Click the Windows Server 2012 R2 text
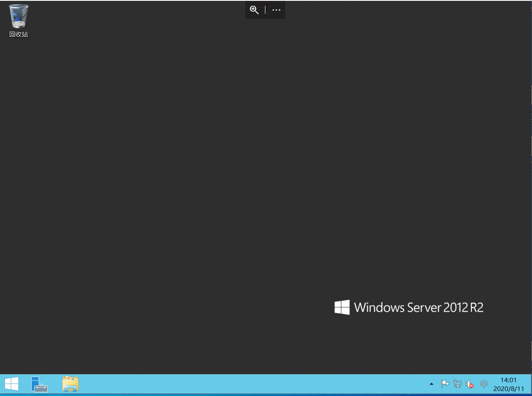This screenshot has width=532, height=396. pyautogui.click(x=418, y=308)
